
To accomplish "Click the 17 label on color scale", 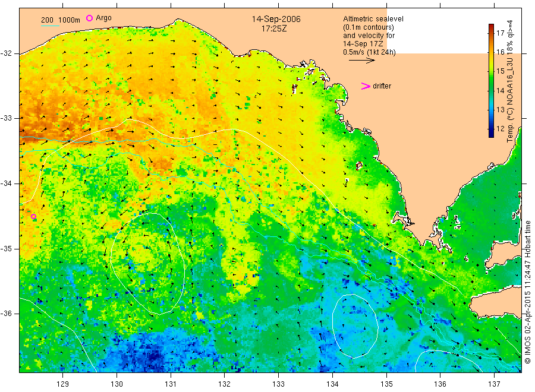I will coord(500,33).
